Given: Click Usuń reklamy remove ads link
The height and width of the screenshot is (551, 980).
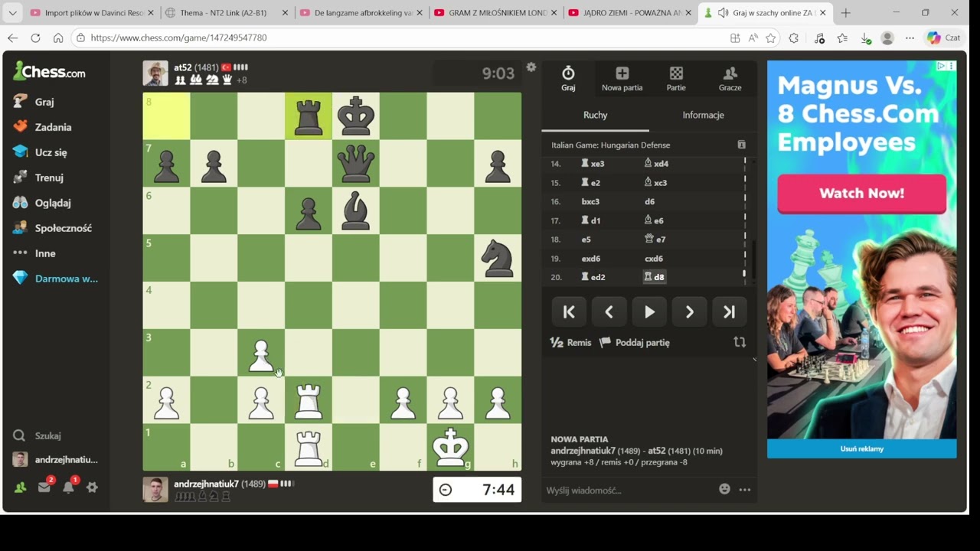Looking at the screenshot, I should pyautogui.click(x=862, y=449).
